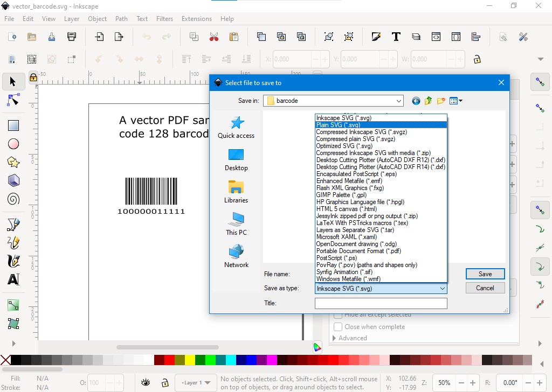Choose the Spiral tool

tap(13, 199)
